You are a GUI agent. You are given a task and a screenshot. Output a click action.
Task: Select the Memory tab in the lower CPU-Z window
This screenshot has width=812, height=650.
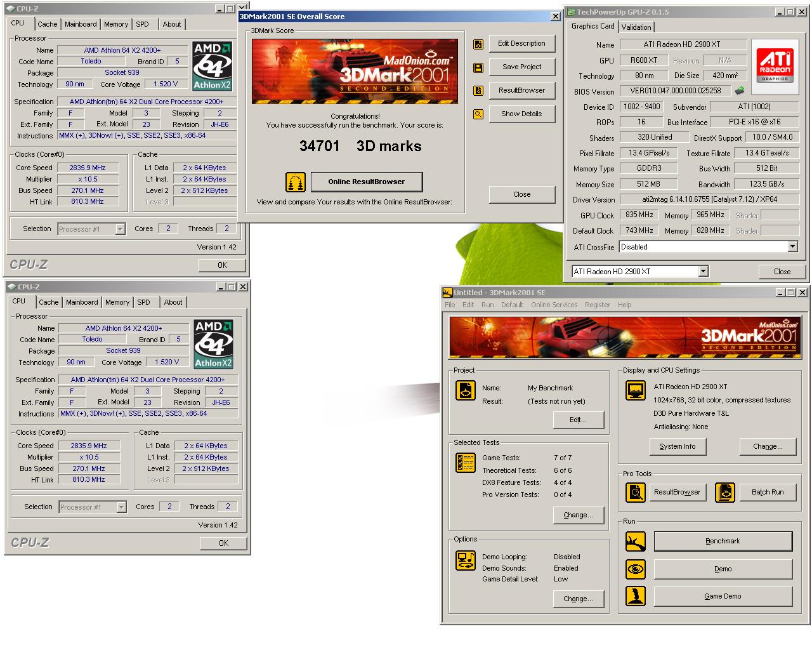[x=117, y=302]
